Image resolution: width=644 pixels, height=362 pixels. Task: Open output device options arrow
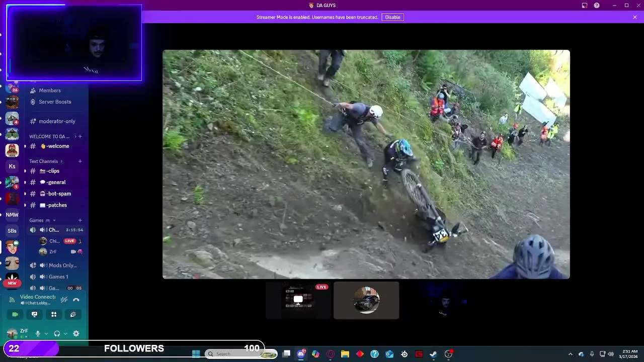(x=65, y=333)
